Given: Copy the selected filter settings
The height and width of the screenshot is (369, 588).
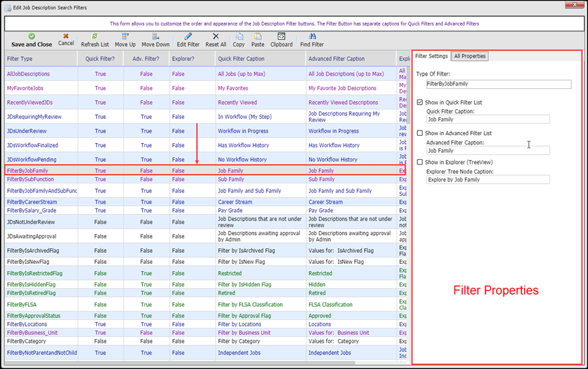Looking at the screenshot, I should tap(239, 37).
